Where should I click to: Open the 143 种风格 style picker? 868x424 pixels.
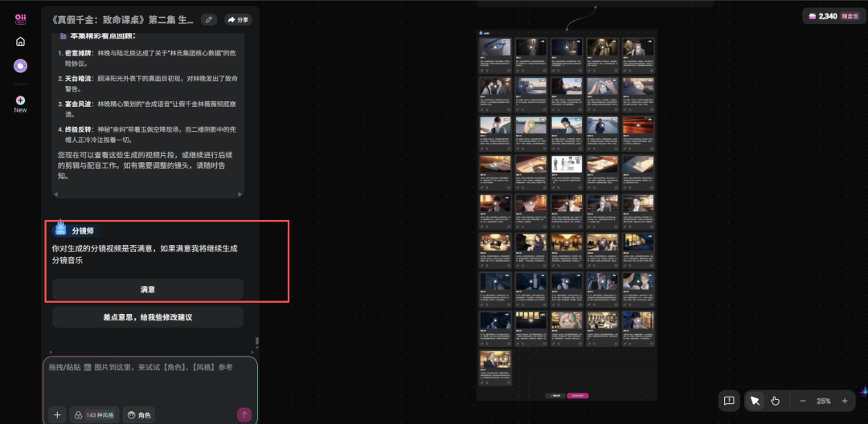(x=94, y=414)
